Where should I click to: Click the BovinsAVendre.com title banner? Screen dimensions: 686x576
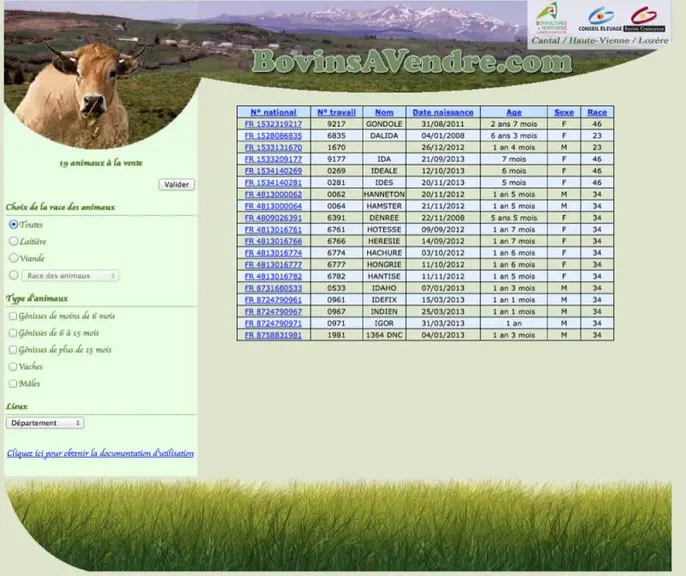[x=412, y=62]
